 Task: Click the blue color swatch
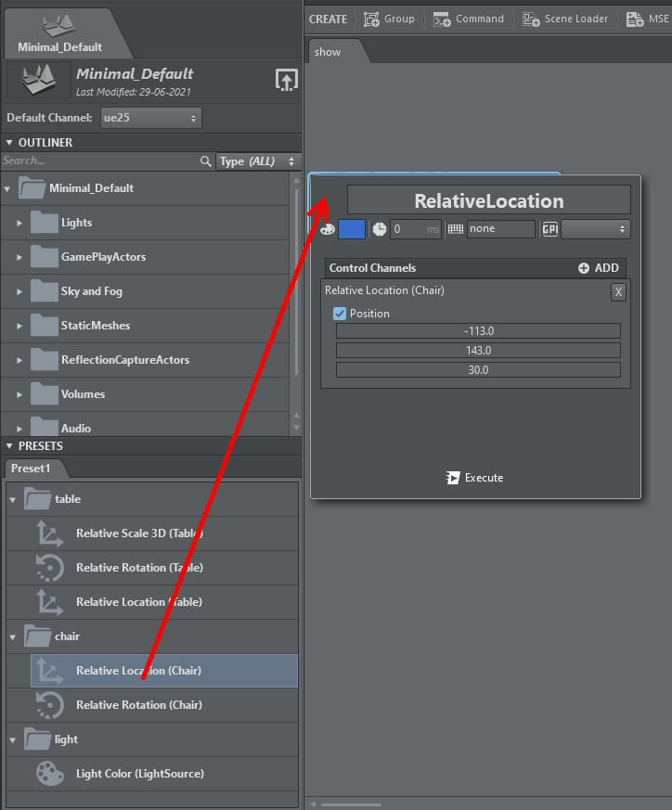point(352,229)
